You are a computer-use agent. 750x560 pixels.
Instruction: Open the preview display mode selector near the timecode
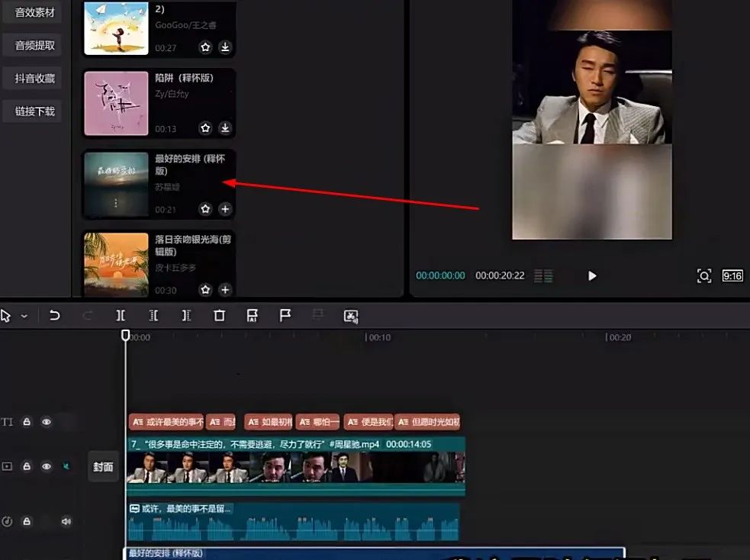coord(543,275)
